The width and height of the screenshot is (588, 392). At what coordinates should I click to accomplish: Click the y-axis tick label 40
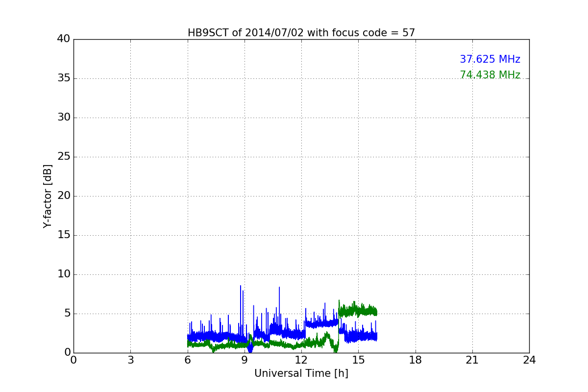[64, 39]
